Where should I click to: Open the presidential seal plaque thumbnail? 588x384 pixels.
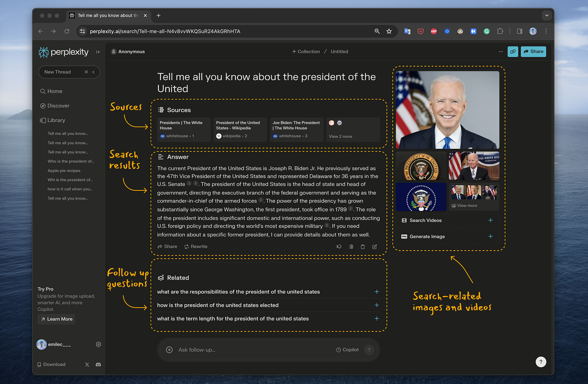421,166
